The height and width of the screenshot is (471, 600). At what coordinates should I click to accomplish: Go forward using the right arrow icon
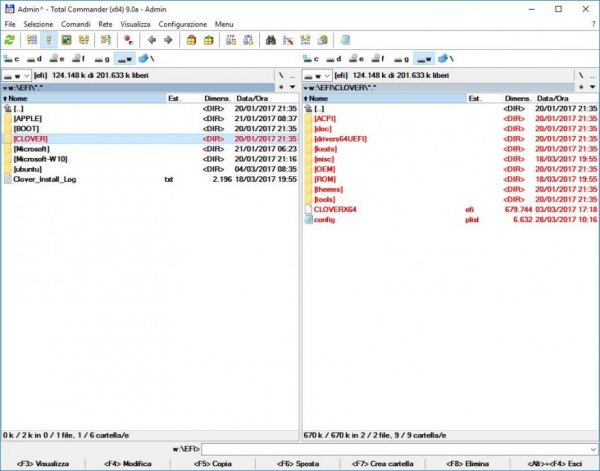pos(168,40)
